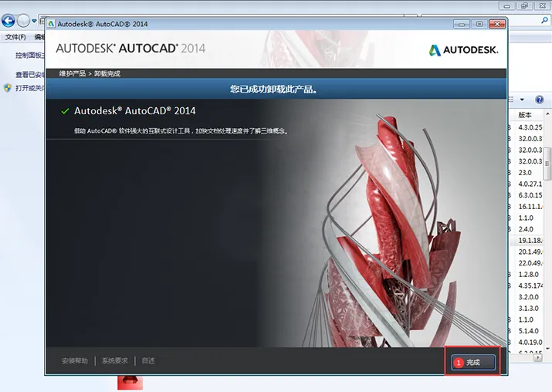Select version cell 4.0.19.0
The image size is (552, 392).
pos(530,342)
